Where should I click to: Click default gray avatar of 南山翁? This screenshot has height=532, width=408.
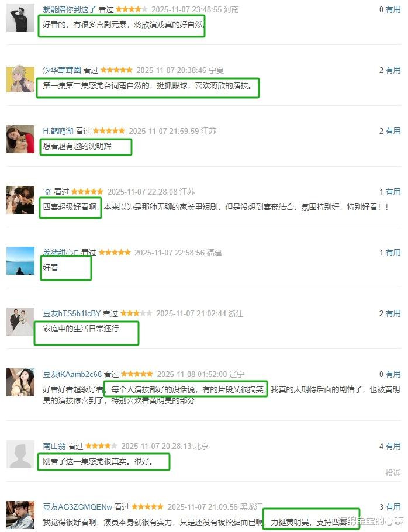pyautogui.click(x=20, y=454)
